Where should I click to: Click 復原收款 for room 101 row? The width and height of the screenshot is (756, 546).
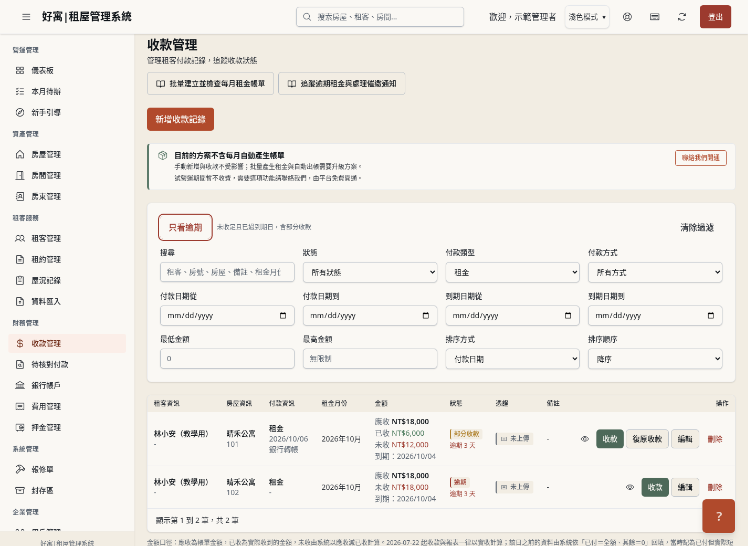tap(647, 439)
